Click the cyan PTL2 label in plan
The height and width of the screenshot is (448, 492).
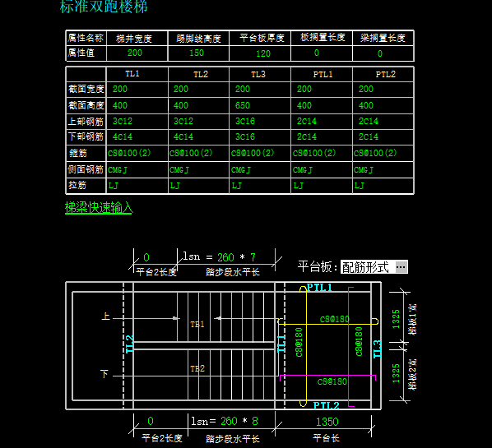point(327,406)
